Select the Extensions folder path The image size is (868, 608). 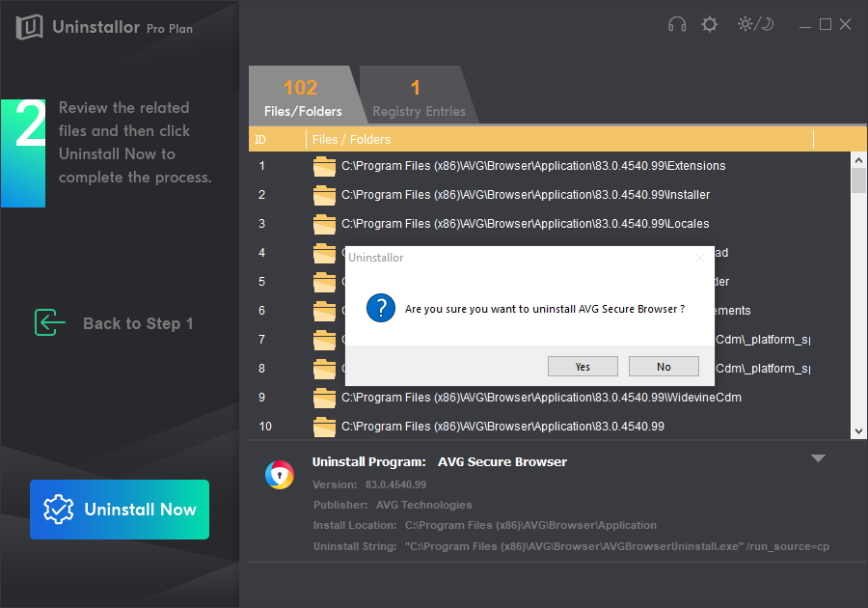pyautogui.click(x=533, y=166)
